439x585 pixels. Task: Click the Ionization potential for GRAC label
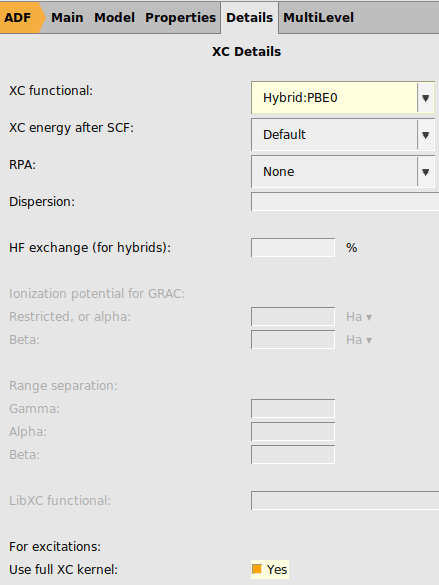point(97,294)
